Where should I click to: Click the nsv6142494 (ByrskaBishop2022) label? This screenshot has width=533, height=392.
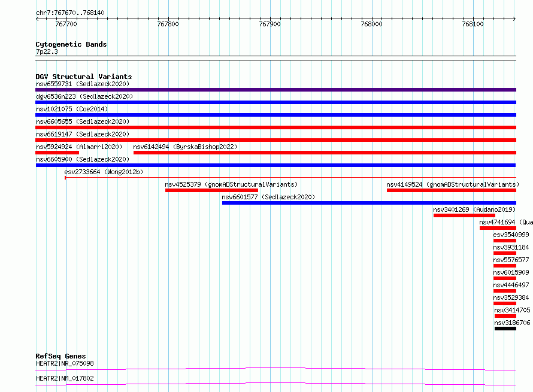(185, 147)
